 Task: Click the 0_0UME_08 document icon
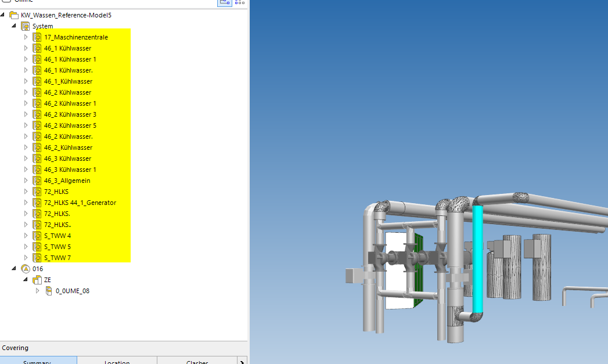coord(49,291)
